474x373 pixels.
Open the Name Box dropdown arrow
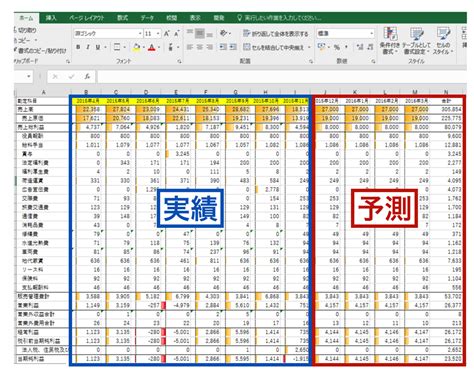tap(29, 77)
